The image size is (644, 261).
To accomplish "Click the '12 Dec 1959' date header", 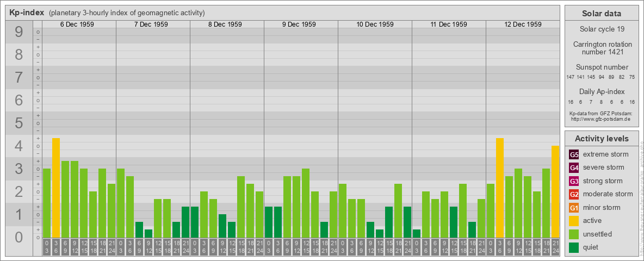I will (522, 24).
